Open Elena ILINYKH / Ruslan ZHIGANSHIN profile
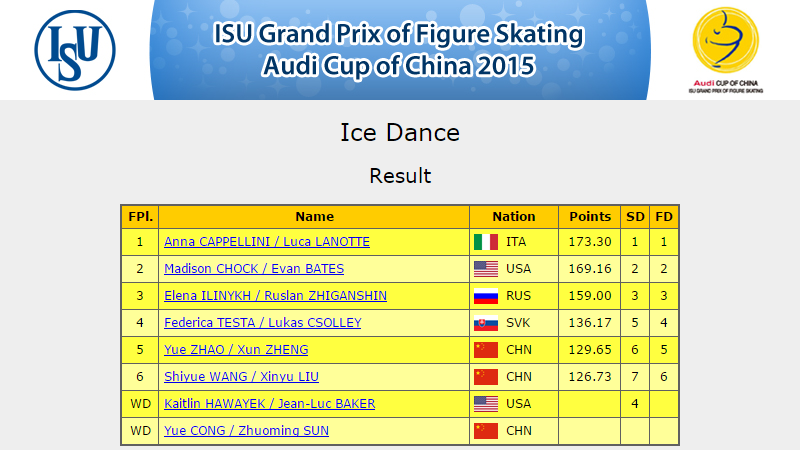This screenshot has width=800, height=450. (x=276, y=296)
